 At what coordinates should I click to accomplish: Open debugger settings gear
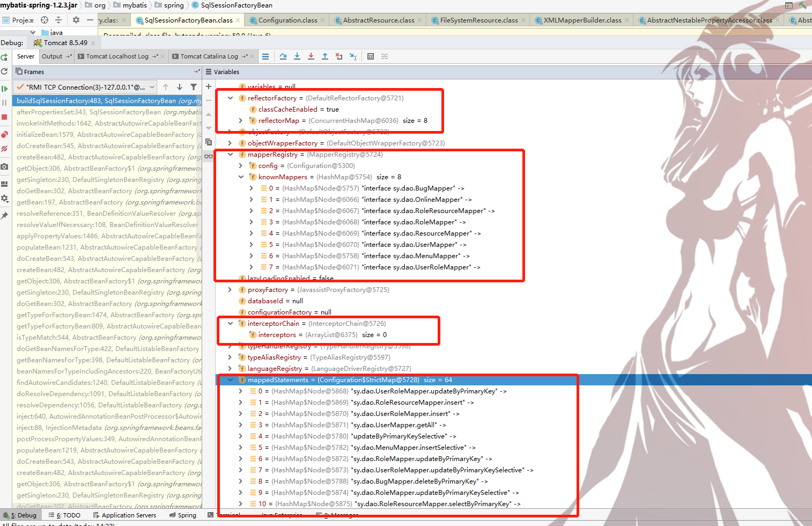click(4, 199)
